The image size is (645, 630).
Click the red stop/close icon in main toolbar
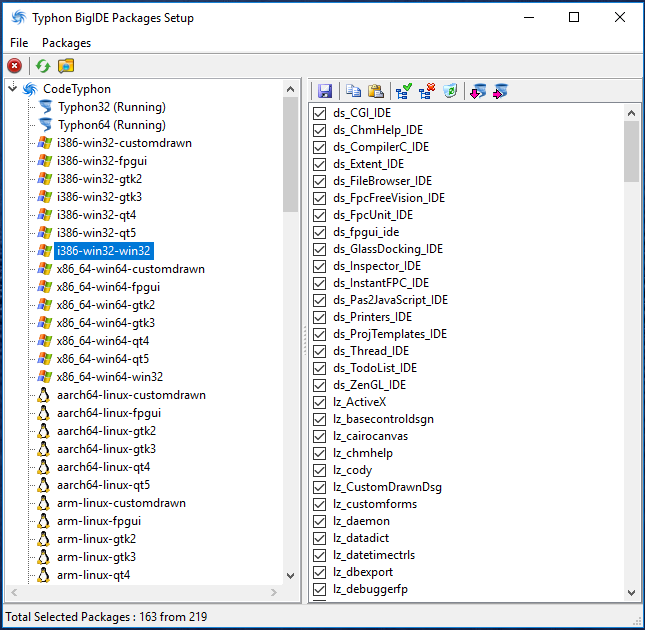tap(14, 66)
